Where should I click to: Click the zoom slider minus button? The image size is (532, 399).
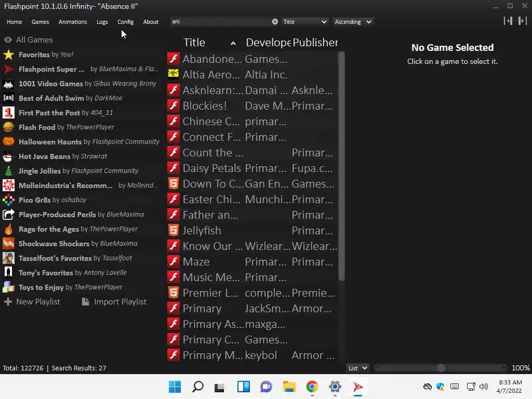378,368
